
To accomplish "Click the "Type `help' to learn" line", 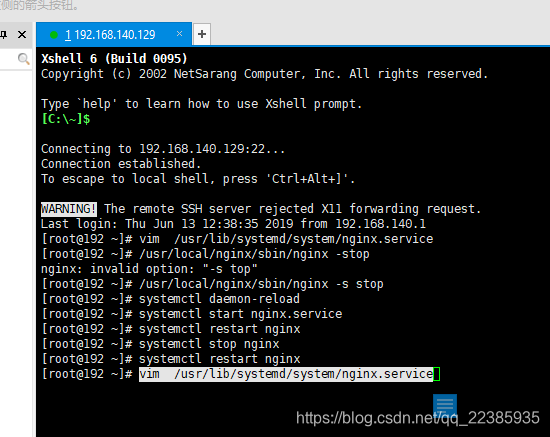I will click(201, 104).
